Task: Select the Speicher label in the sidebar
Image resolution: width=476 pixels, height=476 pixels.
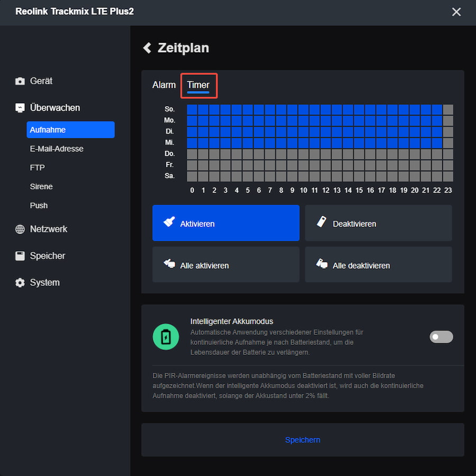Action: (48, 256)
